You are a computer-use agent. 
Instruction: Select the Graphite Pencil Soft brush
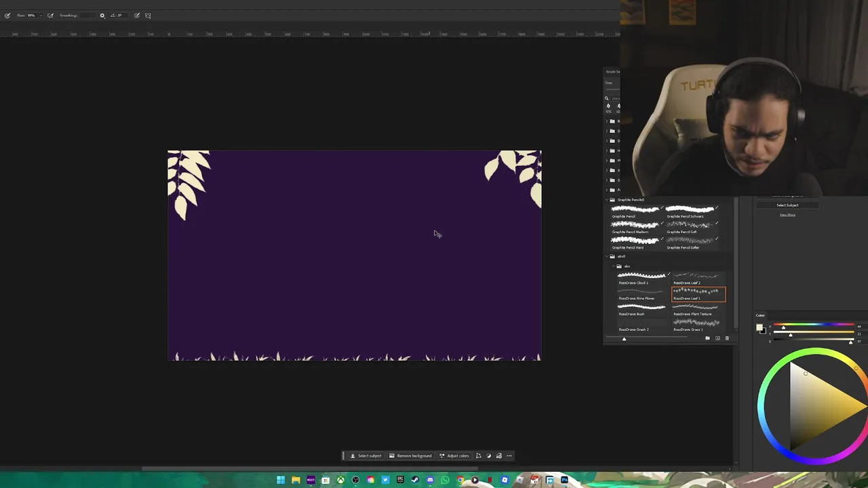[692, 227]
